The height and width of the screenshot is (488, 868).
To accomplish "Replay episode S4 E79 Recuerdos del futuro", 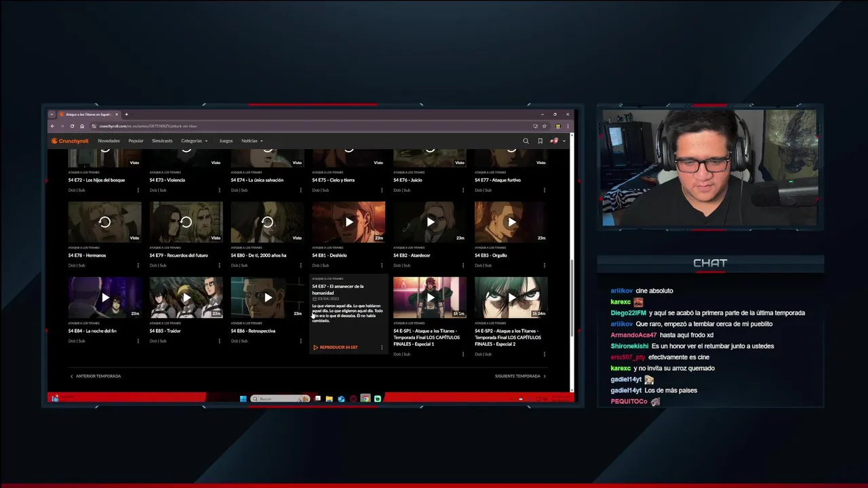I will click(x=186, y=222).
